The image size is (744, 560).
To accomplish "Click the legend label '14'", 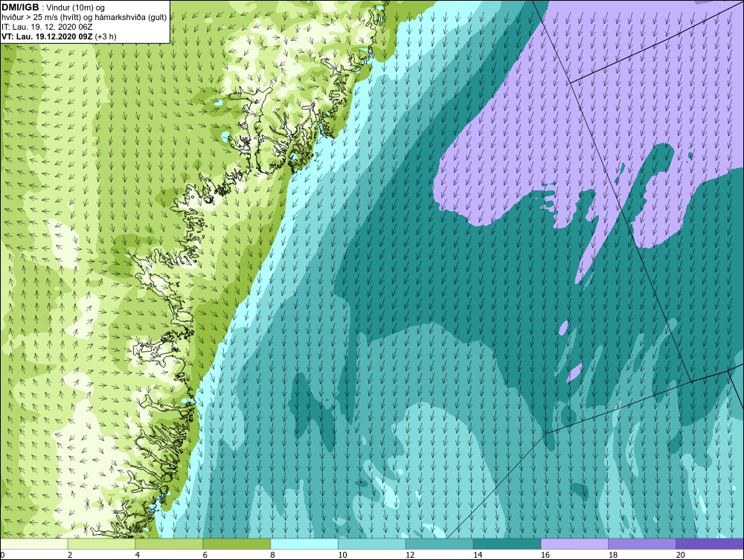I will click(478, 555).
